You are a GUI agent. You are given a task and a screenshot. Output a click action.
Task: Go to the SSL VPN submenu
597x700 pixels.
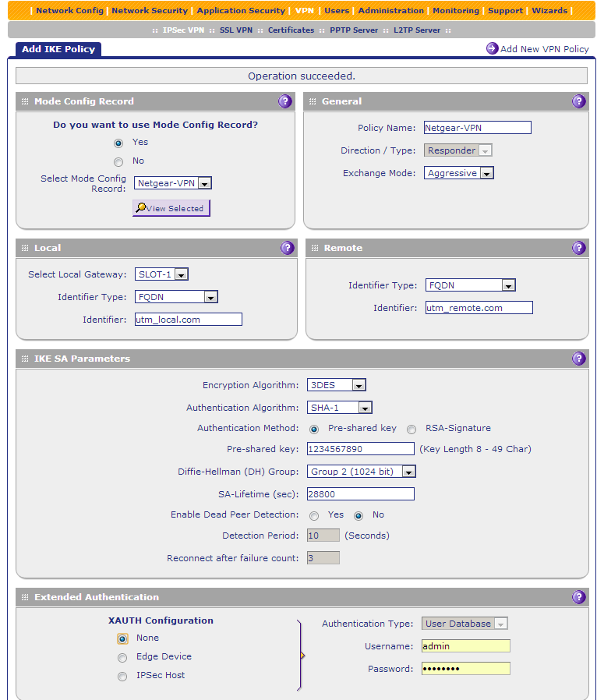(235, 30)
